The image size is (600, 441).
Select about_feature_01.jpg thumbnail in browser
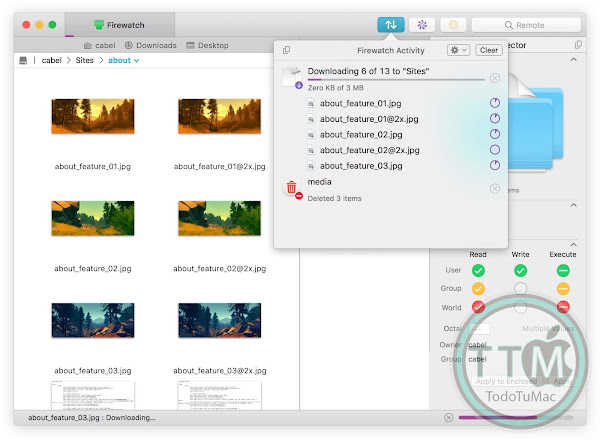point(93,116)
